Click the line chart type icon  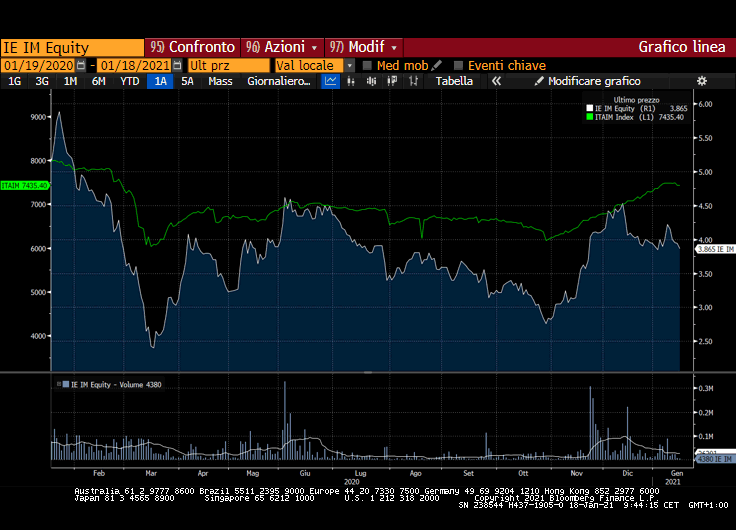pyautogui.click(x=331, y=81)
